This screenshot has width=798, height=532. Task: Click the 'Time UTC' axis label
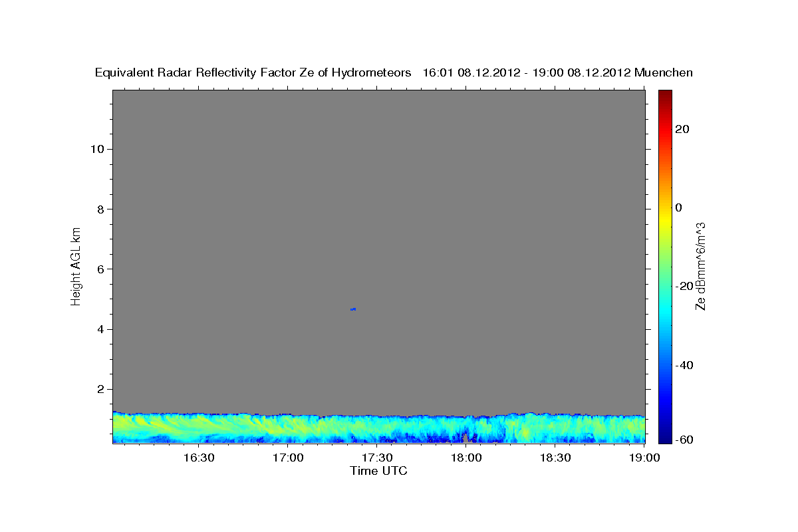coord(378,471)
